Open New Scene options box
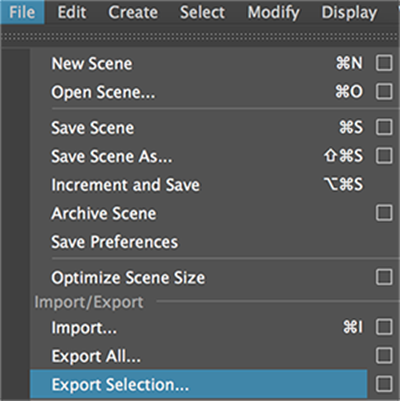Screen dimensions: 400x401 point(384,63)
